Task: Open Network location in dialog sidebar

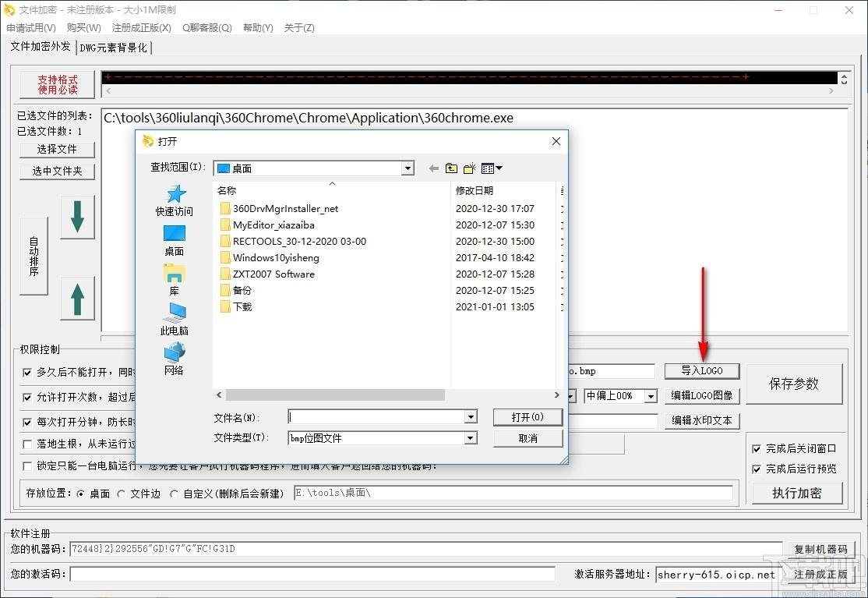Action: [175, 359]
